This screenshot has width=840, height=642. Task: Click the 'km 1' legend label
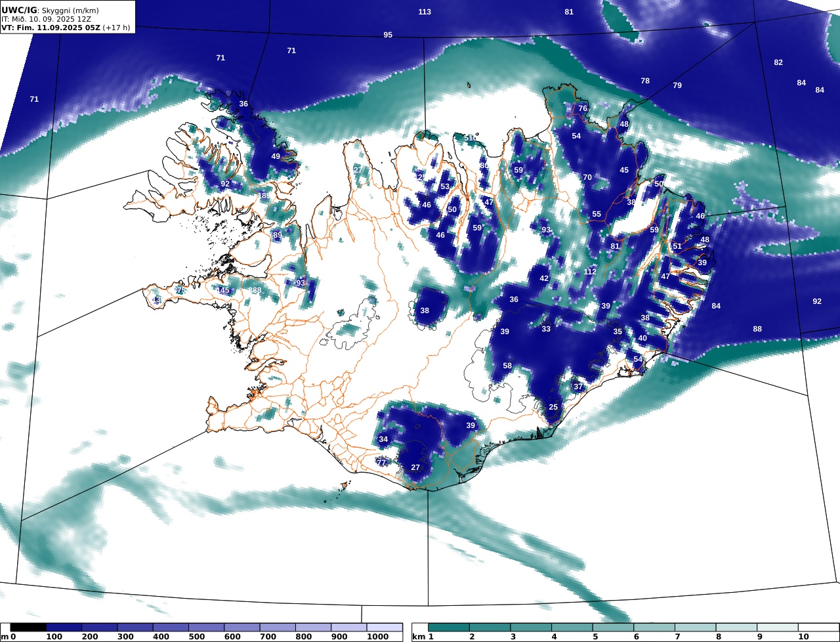[x=423, y=637]
